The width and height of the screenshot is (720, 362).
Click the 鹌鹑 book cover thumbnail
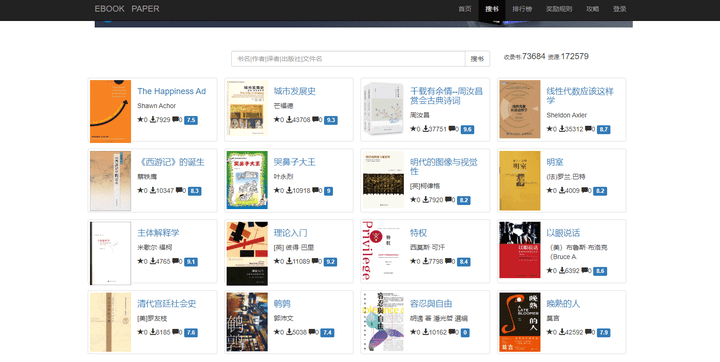tap(247, 322)
